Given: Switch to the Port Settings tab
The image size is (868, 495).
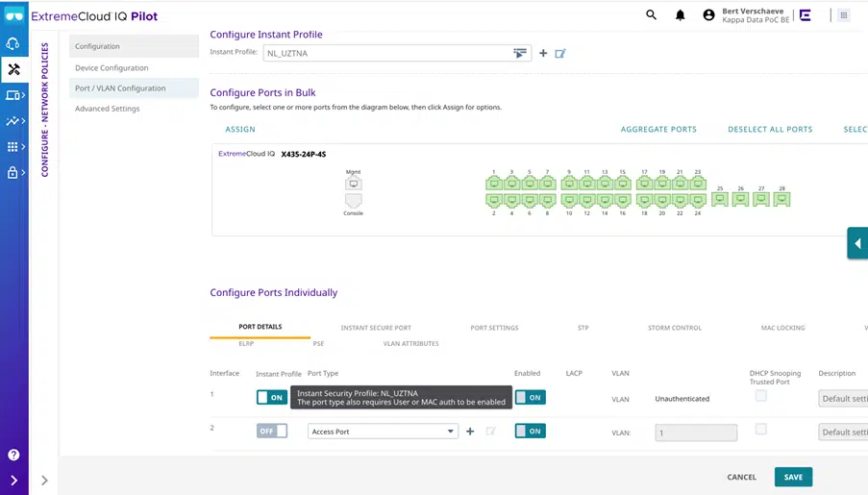Looking at the screenshot, I should coord(494,328).
